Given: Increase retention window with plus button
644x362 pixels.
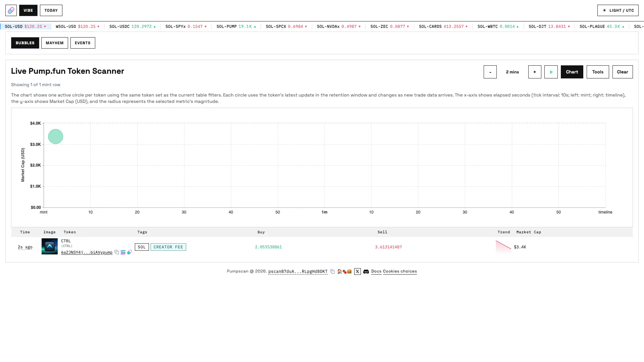Looking at the screenshot, I should coord(535,72).
